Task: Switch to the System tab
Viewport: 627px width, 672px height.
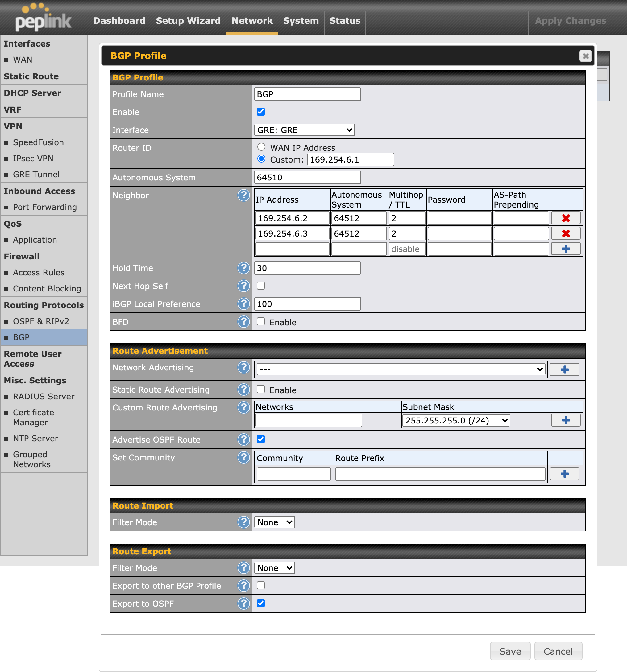Action: tap(301, 21)
